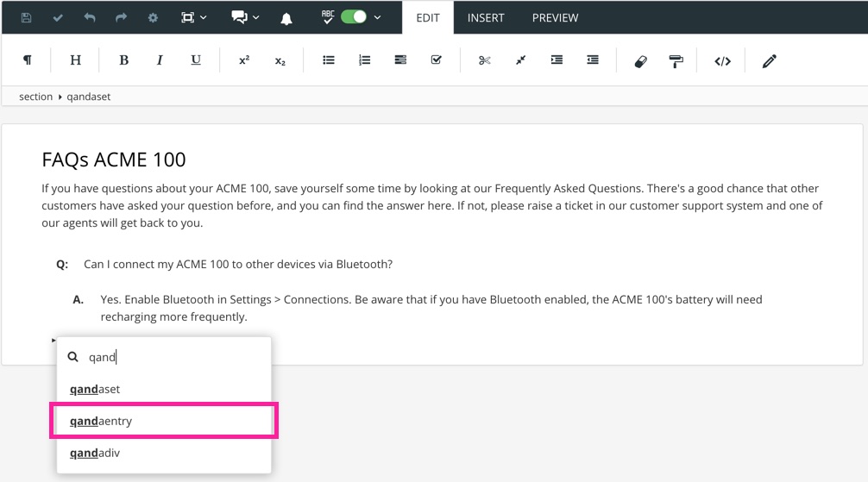Viewport: 868px width, 482px height.
Task: Click the scissors cut icon
Action: pos(484,60)
